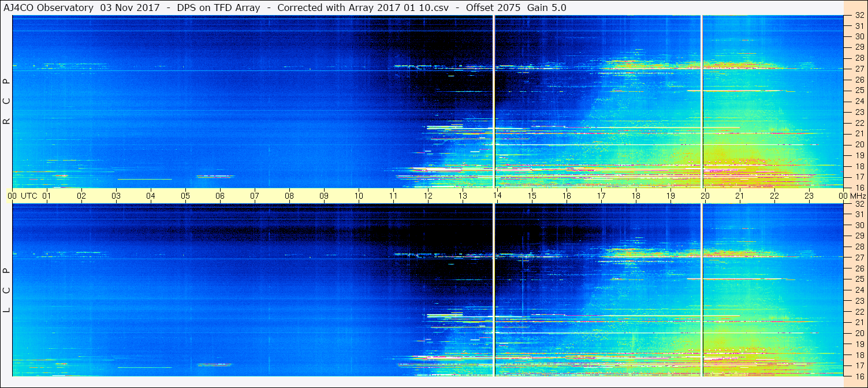
Task: Click the 27 MHz label on RCP scale
Action: (859, 69)
